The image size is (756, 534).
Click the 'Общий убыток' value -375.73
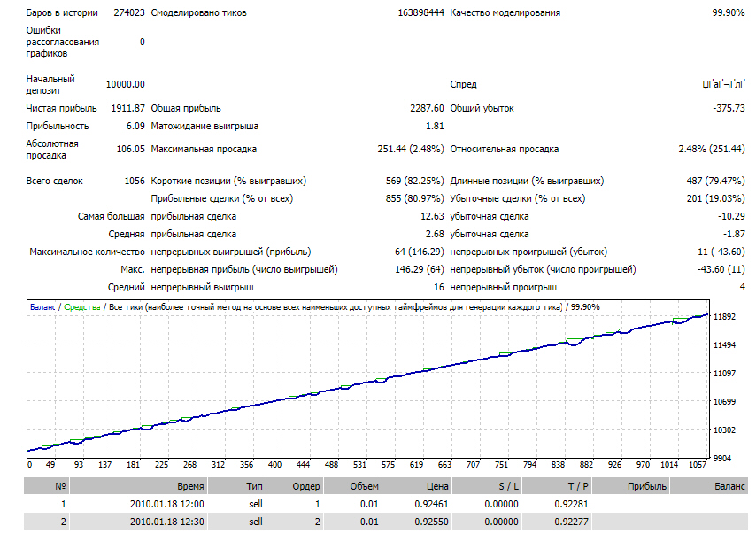[729, 109]
